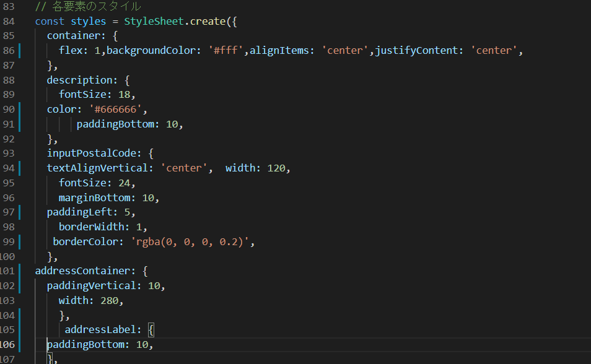Click 'width: 280' value on line 103
This screenshot has height=364, width=591.
(109, 301)
